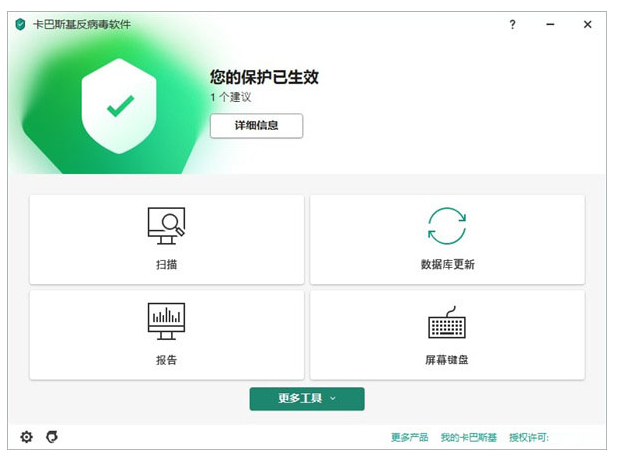Close the Kaspersky window

coord(587,24)
